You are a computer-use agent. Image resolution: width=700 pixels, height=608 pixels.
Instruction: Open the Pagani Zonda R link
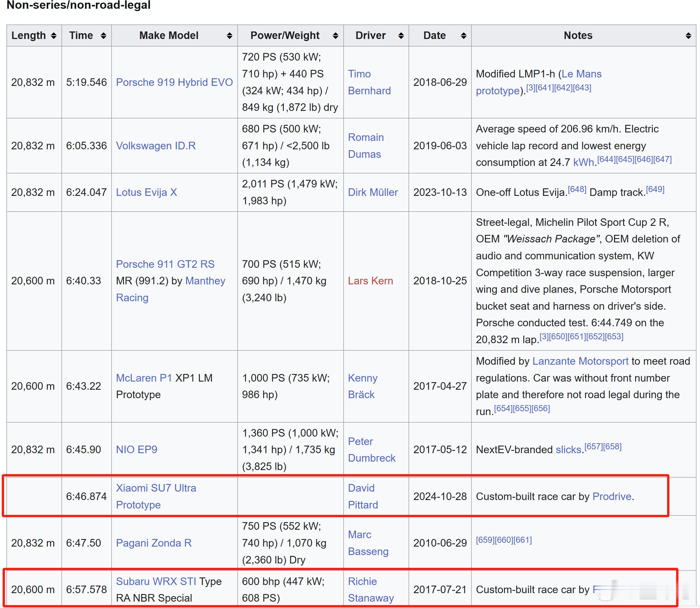154,543
